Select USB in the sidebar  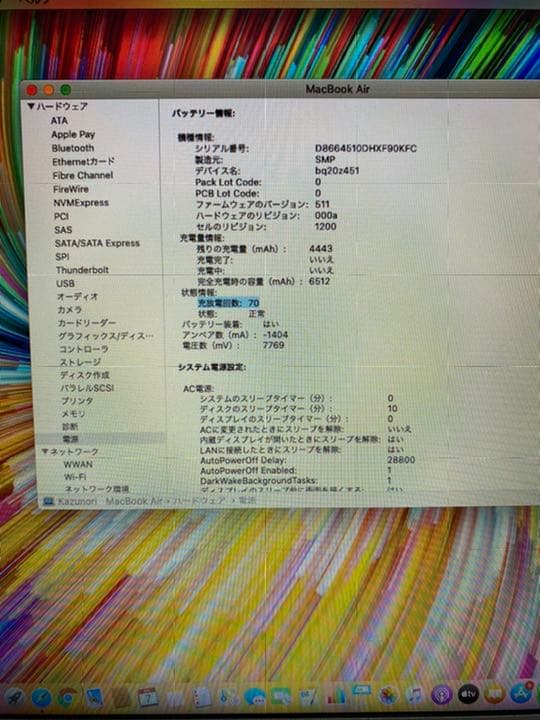65,284
